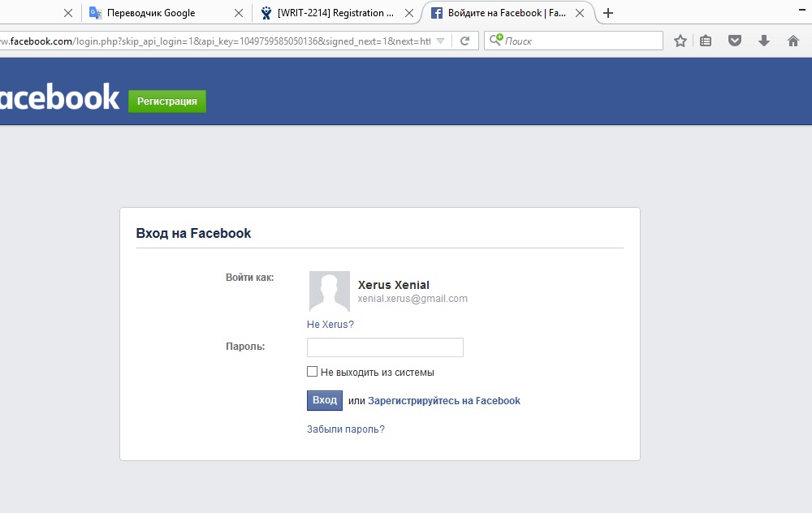The height and width of the screenshot is (513, 812).
Task: Click the Вход на Facebook heading
Action: click(193, 234)
